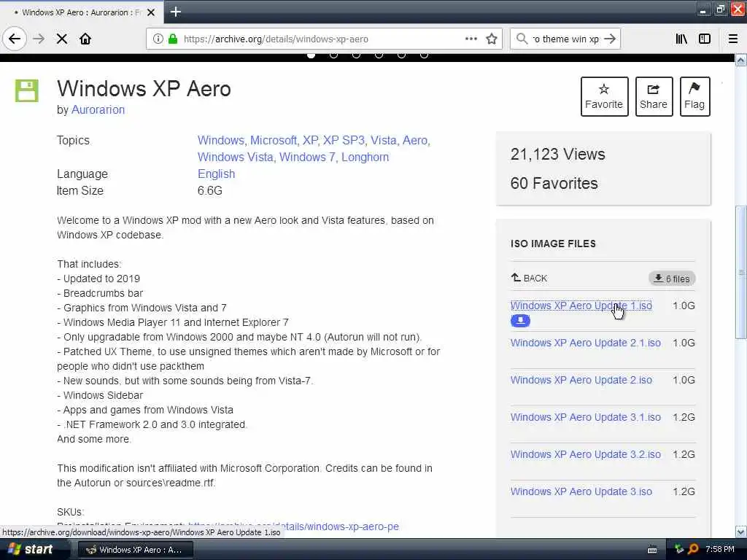Open Windows XP Aero Update 2.iso link

pyautogui.click(x=581, y=380)
